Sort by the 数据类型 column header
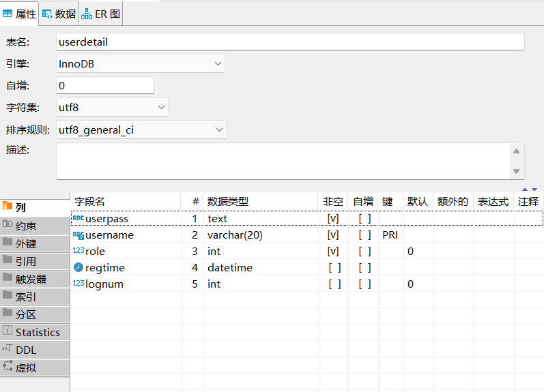Viewport: 544px width, 392px height. (x=261, y=201)
